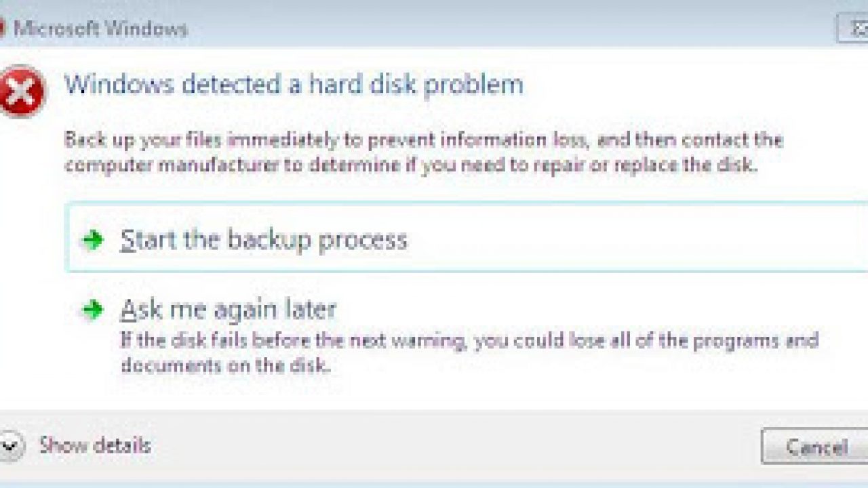Click green arrow beside Start the backup process

[x=92, y=239]
